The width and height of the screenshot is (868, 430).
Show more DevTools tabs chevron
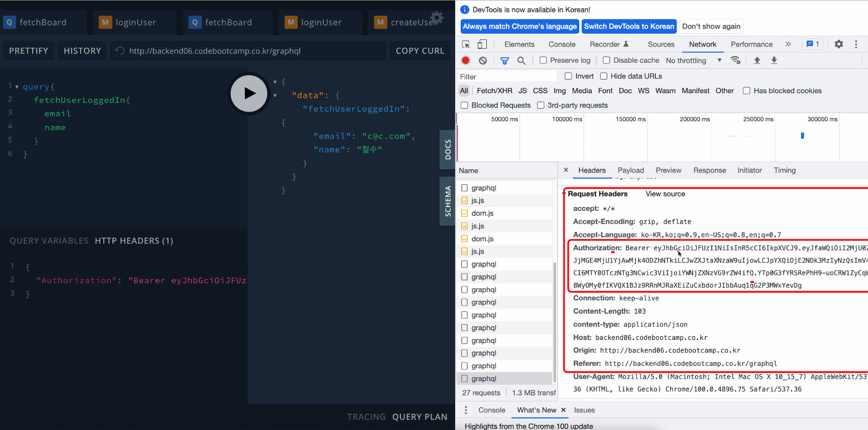pyautogui.click(x=788, y=44)
